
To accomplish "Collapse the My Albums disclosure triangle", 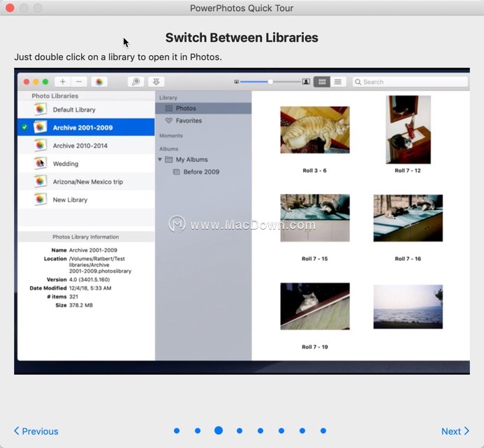I will pyautogui.click(x=160, y=159).
